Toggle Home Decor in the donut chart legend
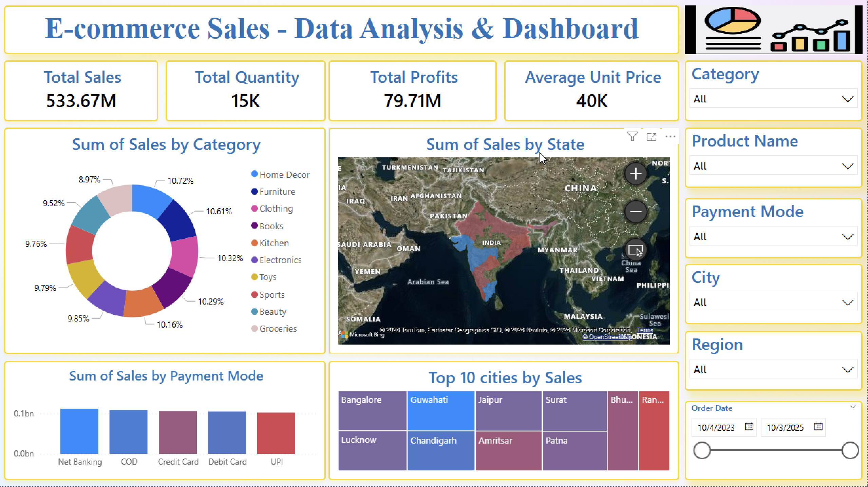Viewport: 868px width, 487px height. (x=284, y=174)
